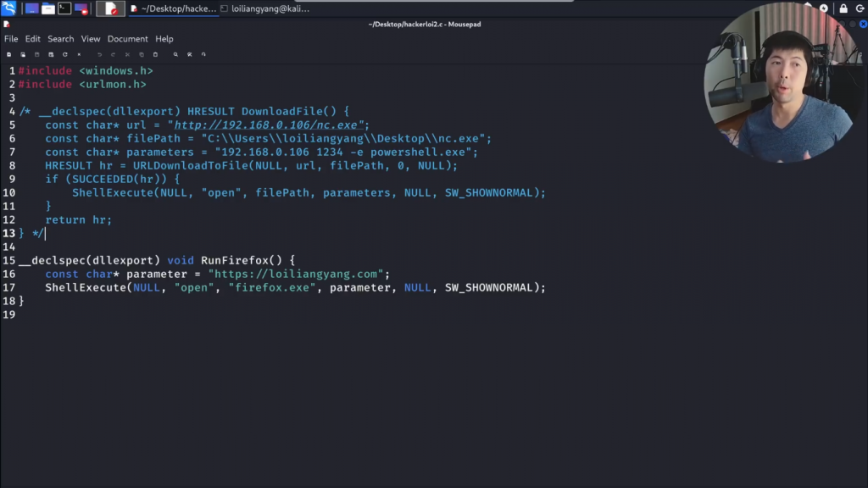The width and height of the screenshot is (868, 488).
Task: Click the DownloadFile() function name
Action: click(x=288, y=111)
